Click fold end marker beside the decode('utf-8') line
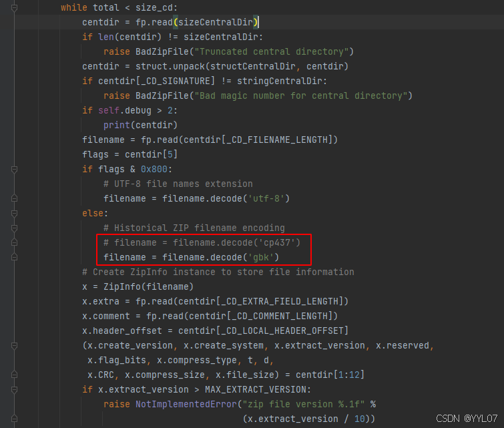 pyautogui.click(x=14, y=198)
